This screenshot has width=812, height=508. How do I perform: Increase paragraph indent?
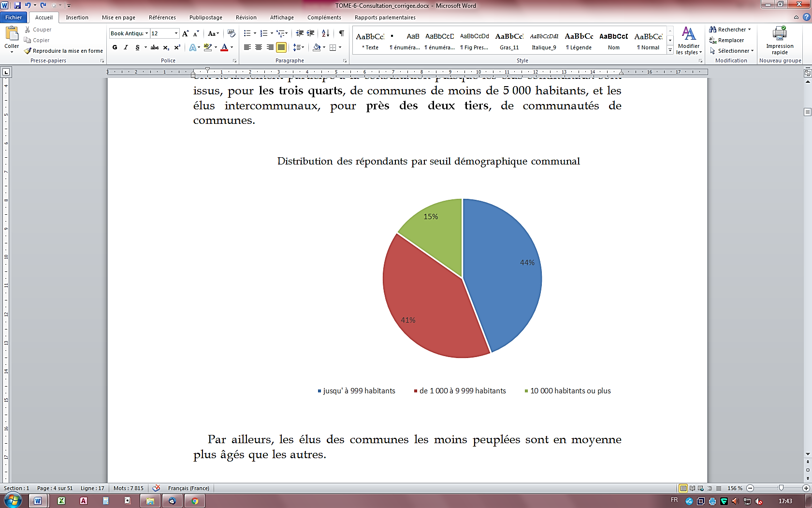311,33
